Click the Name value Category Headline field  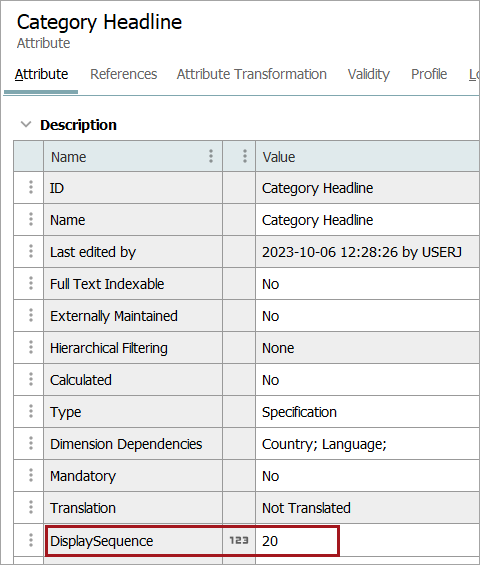[x=367, y=220]
